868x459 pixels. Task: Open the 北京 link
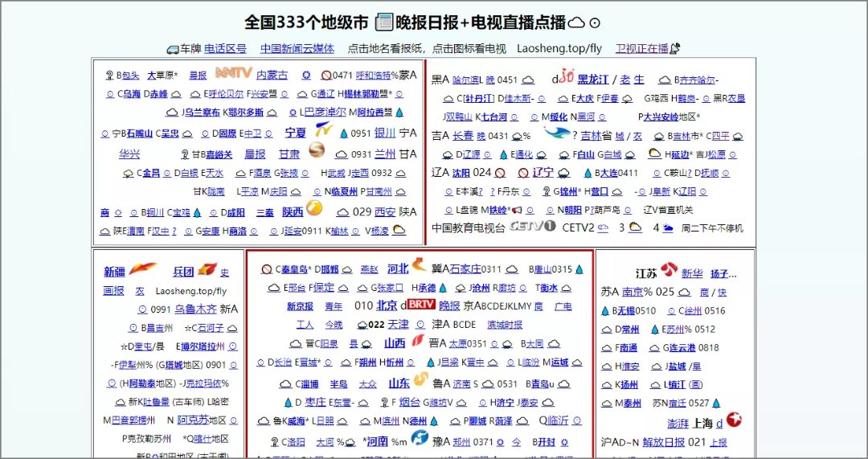tap(387, 305)
